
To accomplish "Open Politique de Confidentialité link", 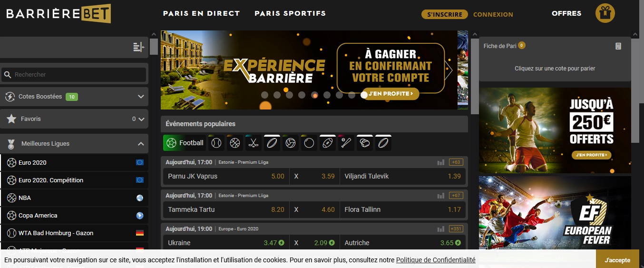I will click(436, 260).
